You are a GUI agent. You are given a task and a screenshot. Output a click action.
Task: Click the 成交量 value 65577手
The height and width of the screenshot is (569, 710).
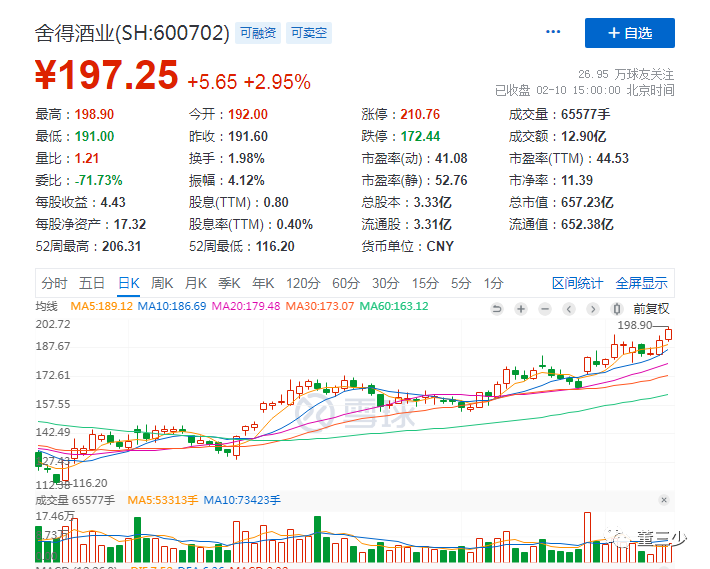585,114
